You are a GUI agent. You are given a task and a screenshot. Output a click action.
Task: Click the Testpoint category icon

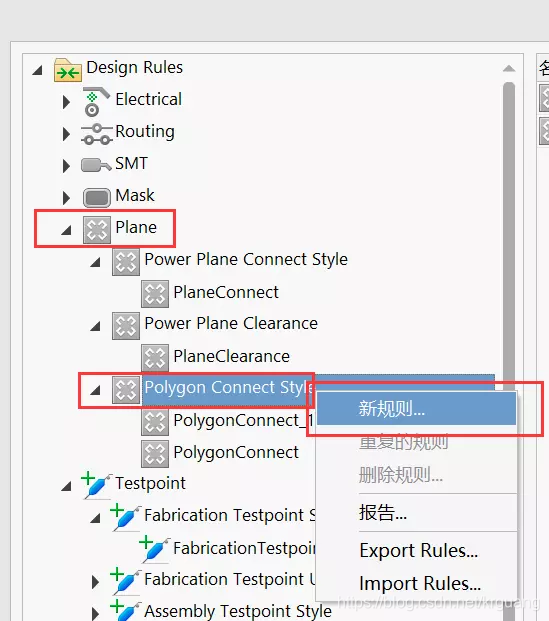click(x=96, y=485)
